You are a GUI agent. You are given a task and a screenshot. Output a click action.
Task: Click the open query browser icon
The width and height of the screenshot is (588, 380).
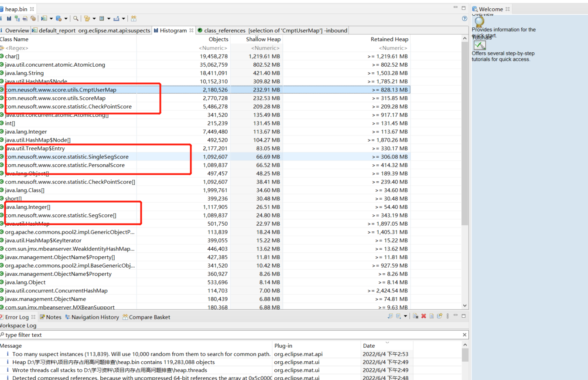[58, 18]
